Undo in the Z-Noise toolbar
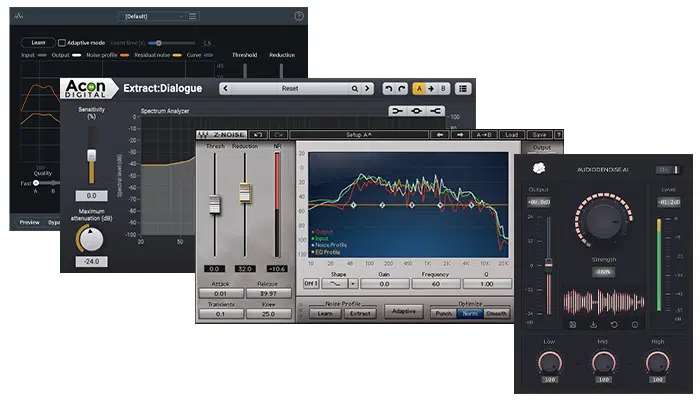Image resolution: width=700 pixels, height=400 pixels. pos(258,134)
